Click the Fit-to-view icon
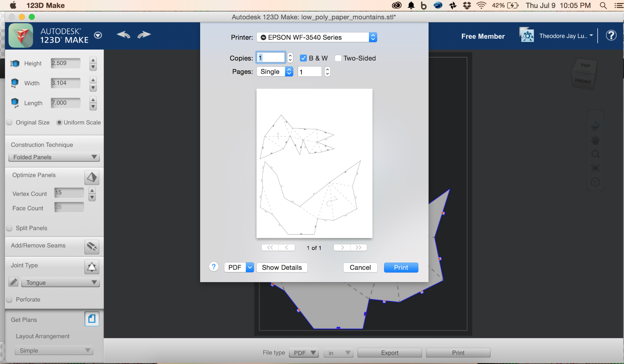The height and width of the screenshot is (364, 624). [596, 168]
